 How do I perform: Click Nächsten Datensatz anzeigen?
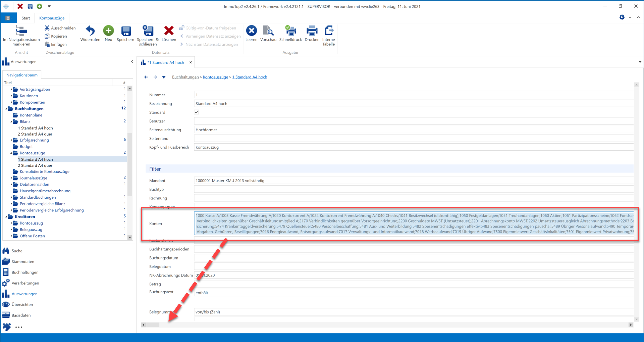coord(209,44)
